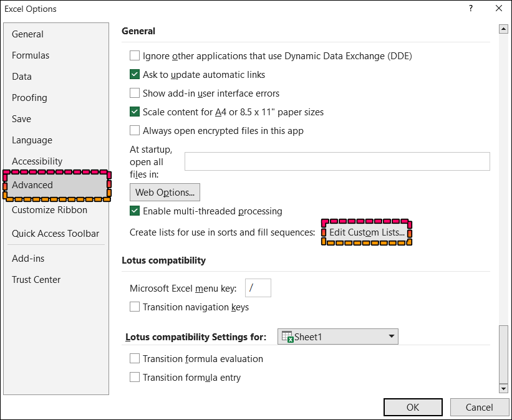The image size is (512, 420).
Task: Enable Show add-in user interface errors
Action: coord(135,93)
